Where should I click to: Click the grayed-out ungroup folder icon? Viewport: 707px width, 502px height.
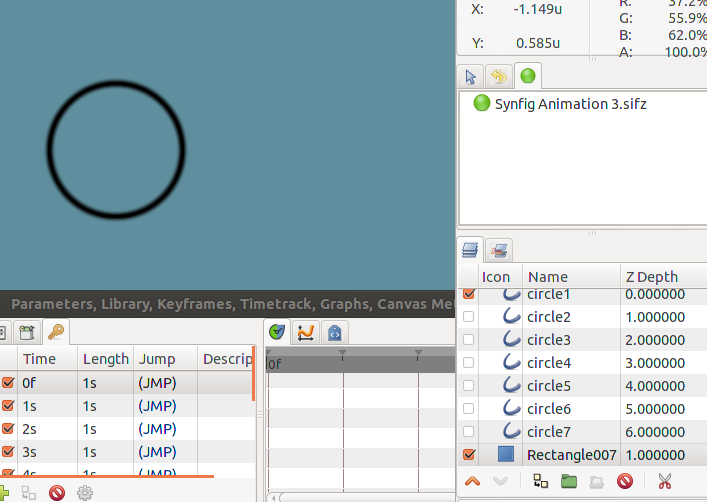tap(596, 482)
